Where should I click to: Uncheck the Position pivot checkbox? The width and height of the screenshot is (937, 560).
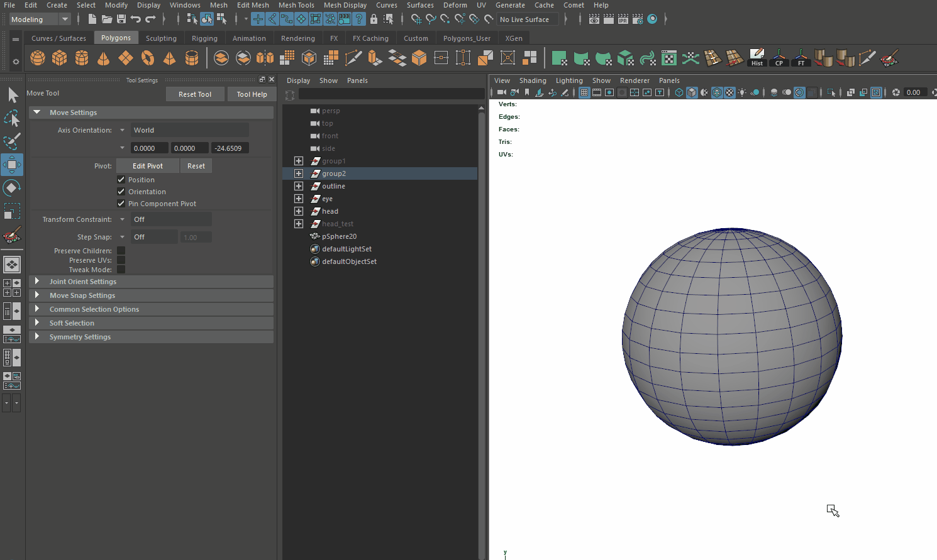[x=121, y=180]
